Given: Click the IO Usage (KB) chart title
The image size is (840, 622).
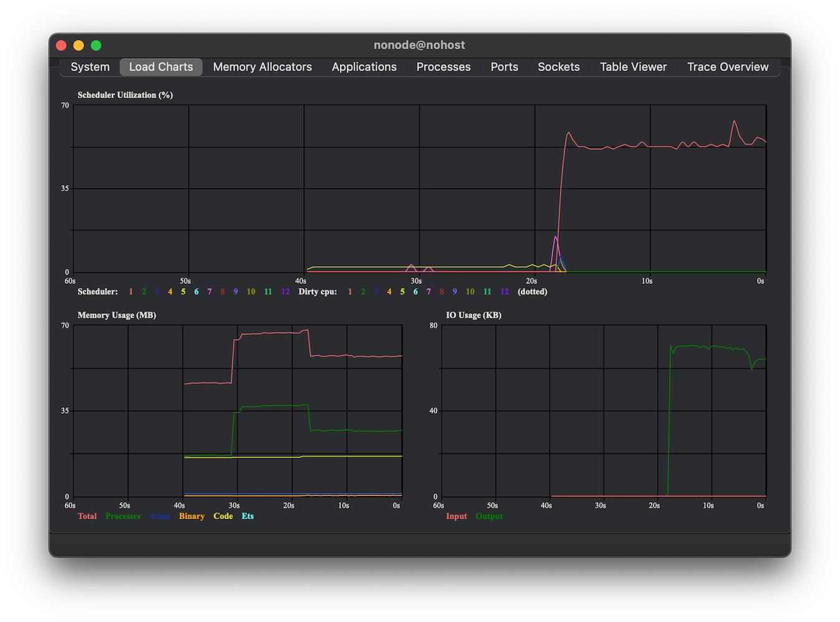Looking at the screenshot, I should pyautogui.click(x=473, y=315).
